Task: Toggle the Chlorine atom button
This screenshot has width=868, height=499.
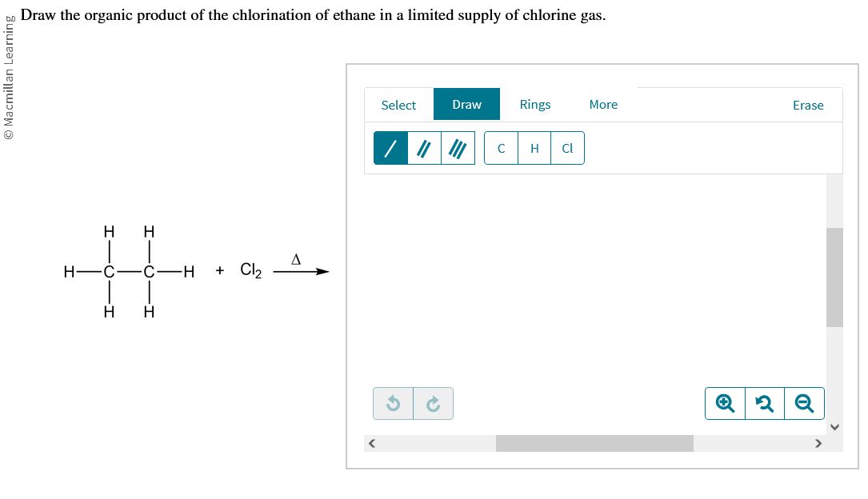Action: (x=567, y=148)
